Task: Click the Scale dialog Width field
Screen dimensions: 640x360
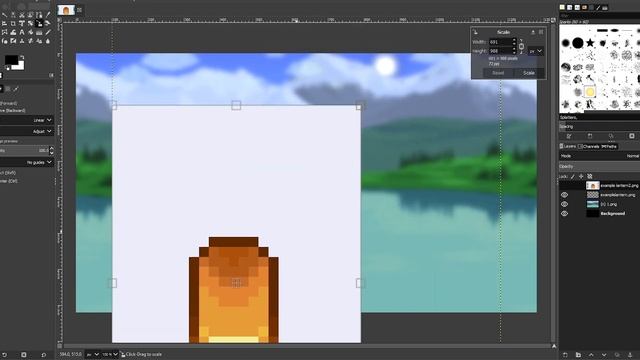Action: (x=503, y=42)
